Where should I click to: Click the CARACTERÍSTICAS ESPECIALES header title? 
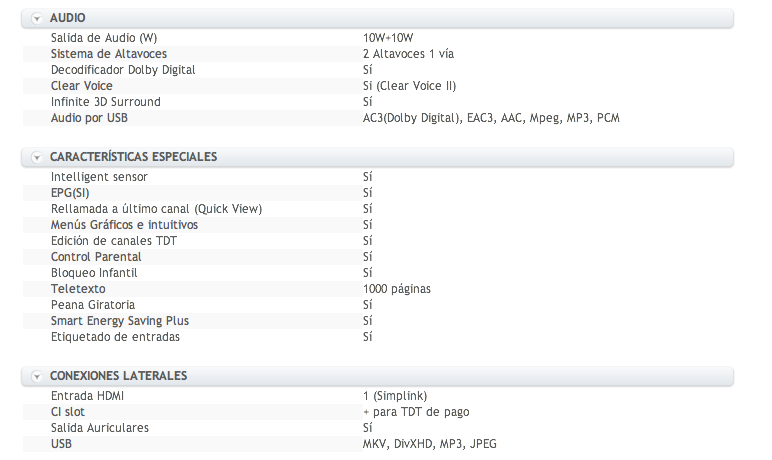pyautogui.click(x=133, y=157)
